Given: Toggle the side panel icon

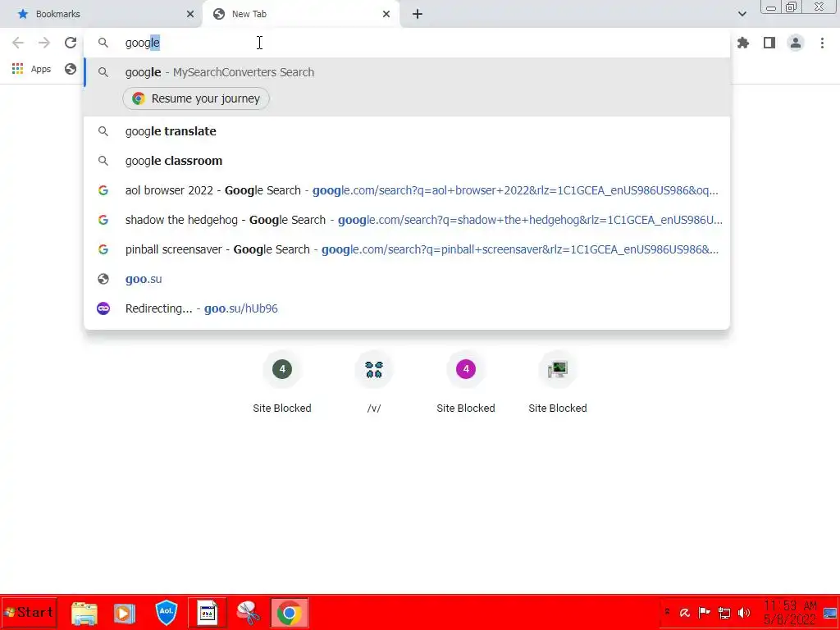Looking at the screenshot, I should pos(769,43).
